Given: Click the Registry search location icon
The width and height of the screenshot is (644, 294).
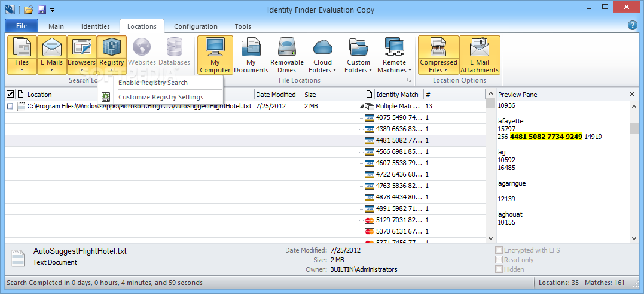Looking at the screenshot, I should coord(112,47).
